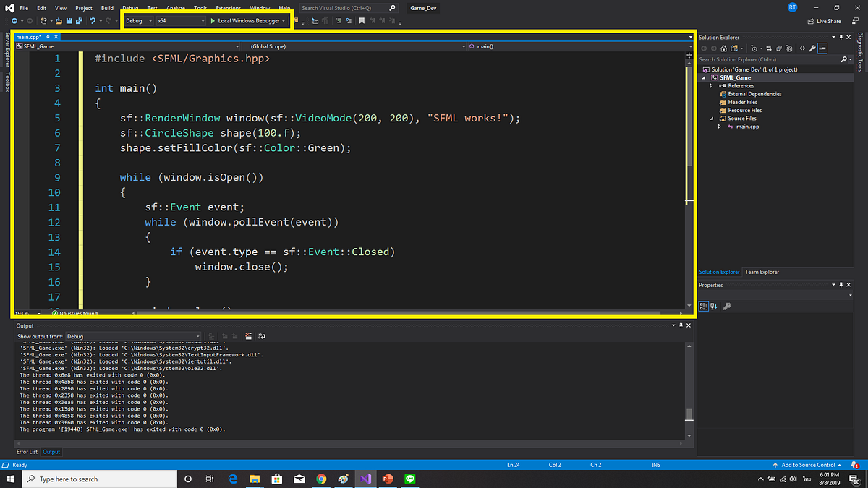The height and width of the screenshot is (488, 868).
Task: Click the Clear All icon in Output panel
Action: (x=248, y=336)
